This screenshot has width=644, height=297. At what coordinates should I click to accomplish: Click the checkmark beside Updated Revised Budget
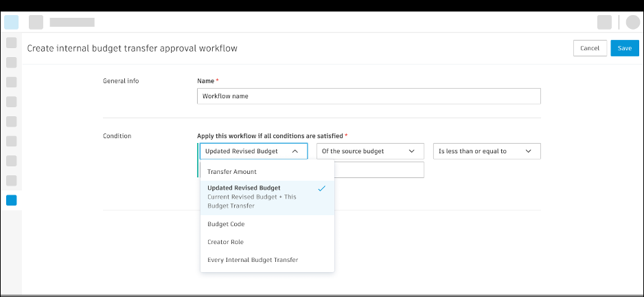[x=321, y=188]
